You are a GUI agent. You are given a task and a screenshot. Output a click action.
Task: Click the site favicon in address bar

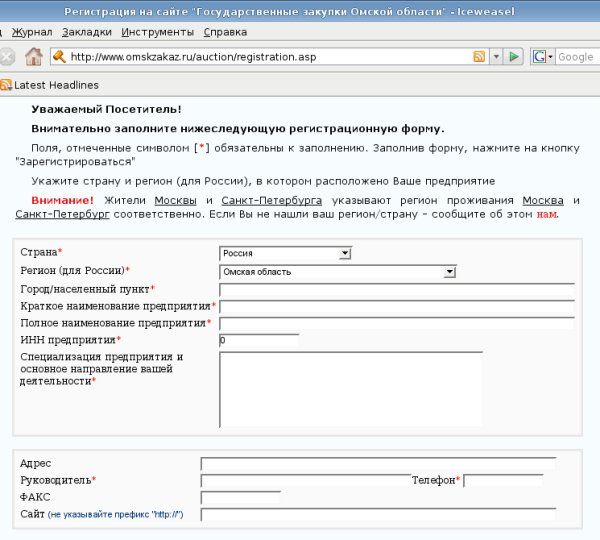59,57
